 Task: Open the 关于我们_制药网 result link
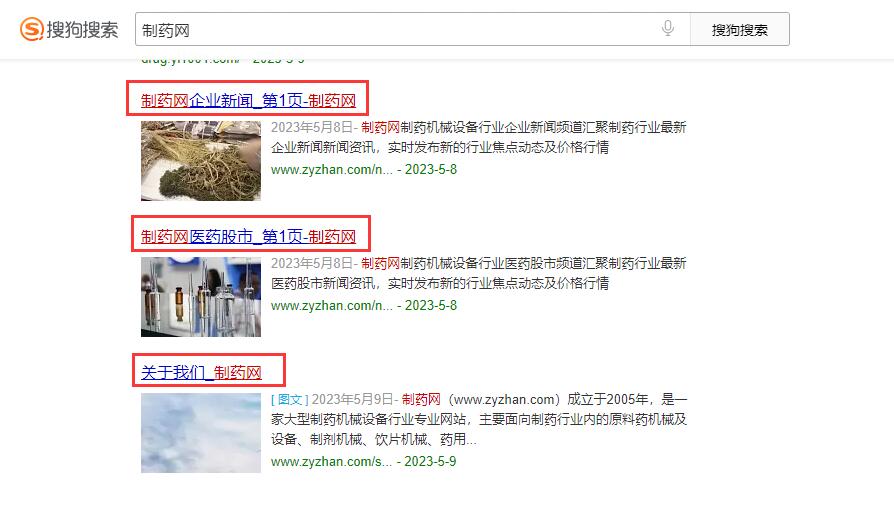[201, 372]
